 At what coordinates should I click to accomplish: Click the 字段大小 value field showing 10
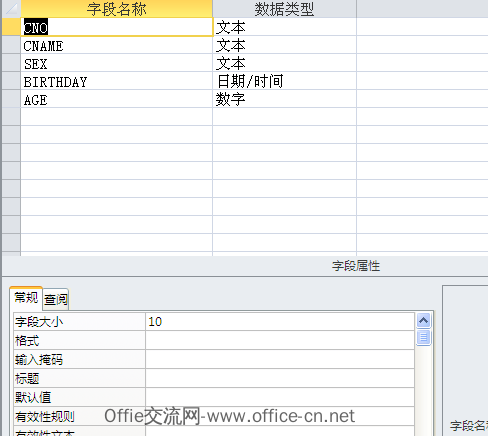[280, 322]
